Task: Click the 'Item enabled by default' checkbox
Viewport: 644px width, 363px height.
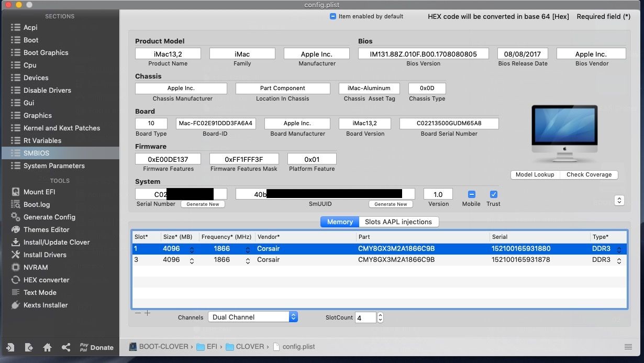Action: (x=333, y=16)
